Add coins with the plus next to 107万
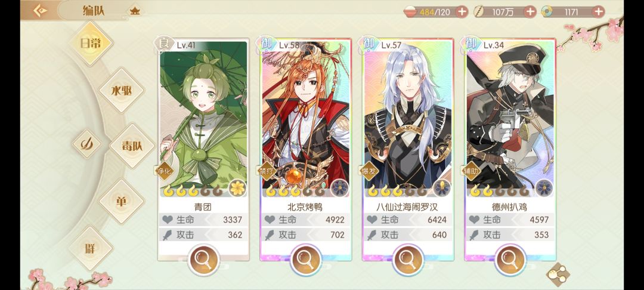The width and height of the screenshot is (644, 290). (x=530, y=12)
